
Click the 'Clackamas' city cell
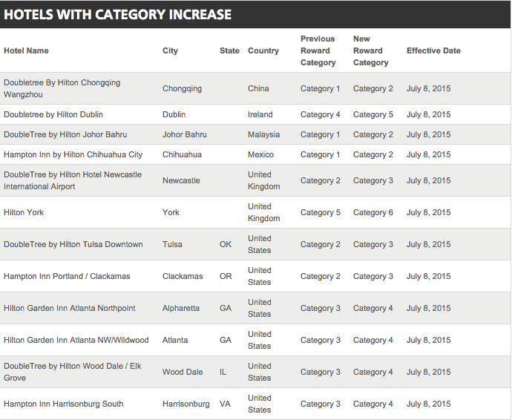[183, 276]
